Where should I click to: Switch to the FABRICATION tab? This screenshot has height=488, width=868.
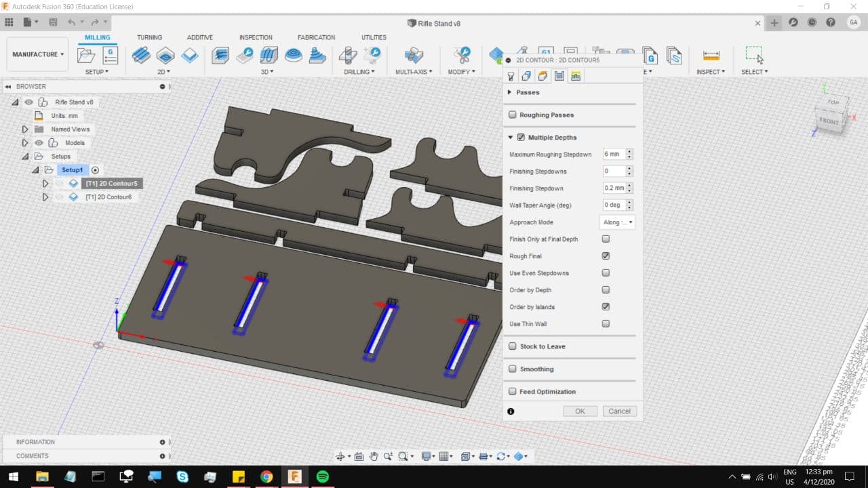point(316,37)
